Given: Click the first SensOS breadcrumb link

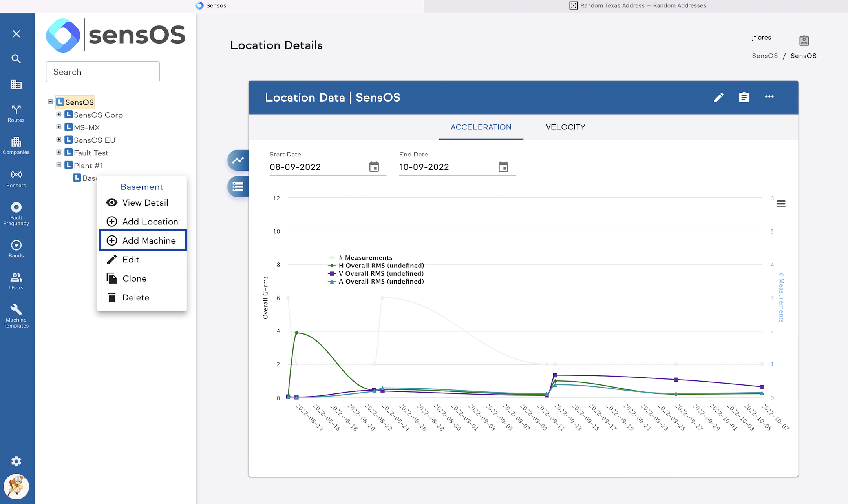Looking at the screenshot, I should point(765,56).
